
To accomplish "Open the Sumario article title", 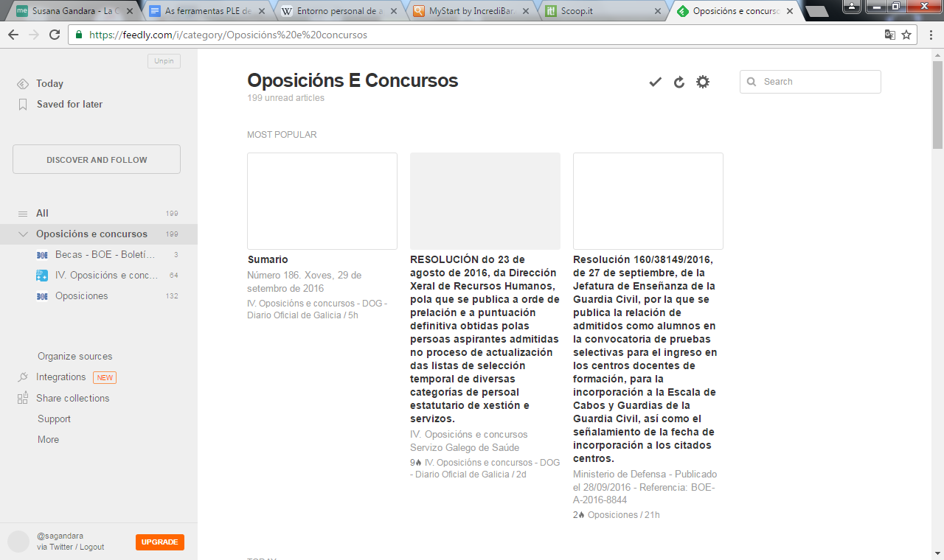I will 268,260.
